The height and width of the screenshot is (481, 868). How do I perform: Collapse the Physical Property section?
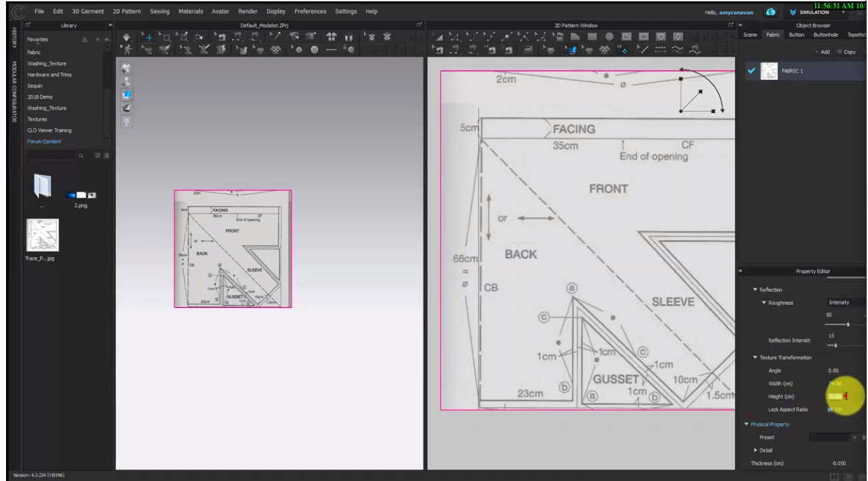pos(747,424)
